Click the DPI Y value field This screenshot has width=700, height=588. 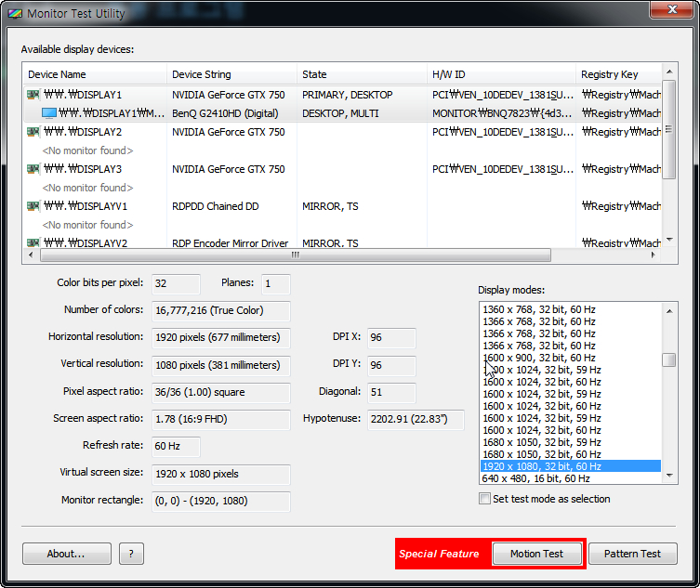391,365
